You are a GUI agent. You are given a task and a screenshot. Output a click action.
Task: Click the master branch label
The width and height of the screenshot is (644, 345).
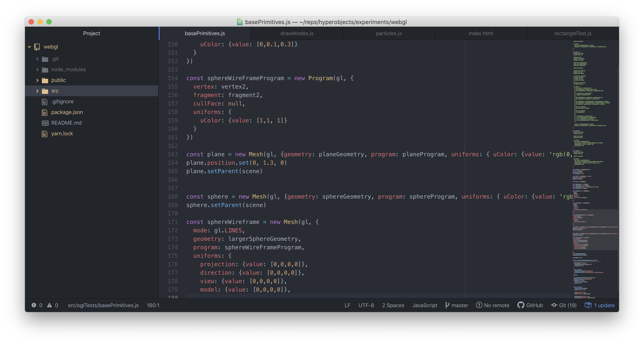(x=460, y=305)
